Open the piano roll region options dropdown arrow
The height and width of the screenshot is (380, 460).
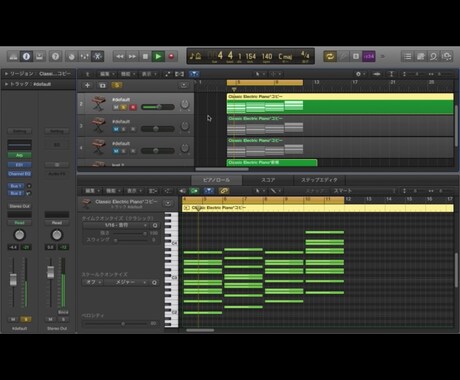[x=168, y=203]
